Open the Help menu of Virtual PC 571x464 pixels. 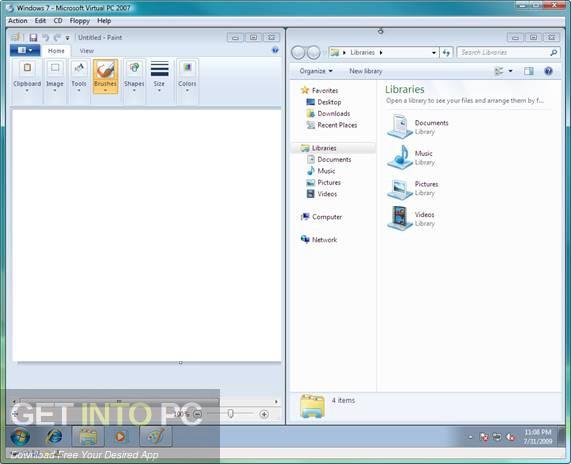(x=104, y=21)
